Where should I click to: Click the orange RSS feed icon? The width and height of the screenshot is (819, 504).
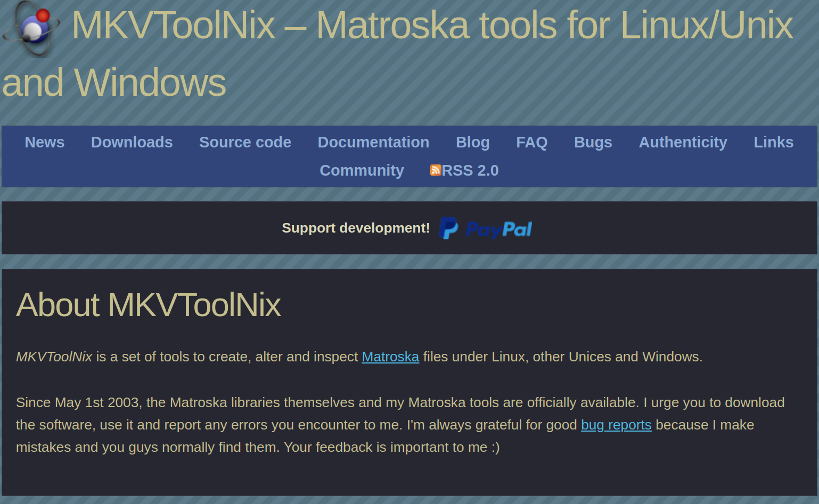tap(436, 170)
